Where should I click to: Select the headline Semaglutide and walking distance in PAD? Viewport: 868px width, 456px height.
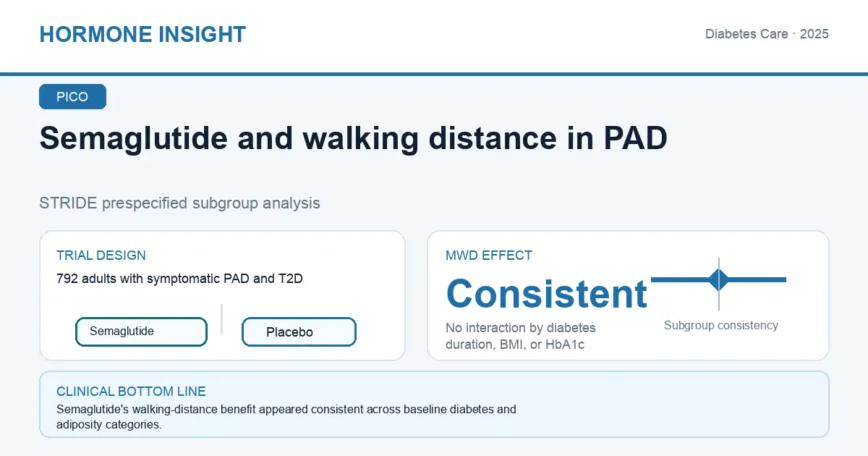coord(353,138)
